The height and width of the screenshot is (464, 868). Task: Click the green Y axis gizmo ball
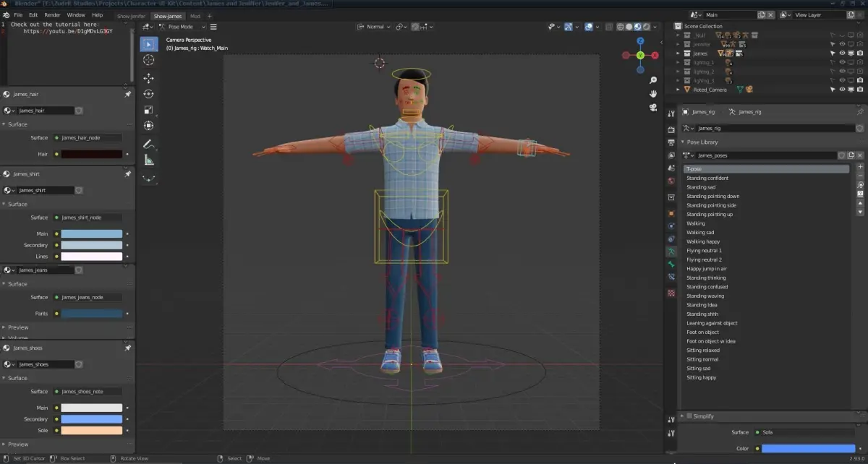pos(640,55)
